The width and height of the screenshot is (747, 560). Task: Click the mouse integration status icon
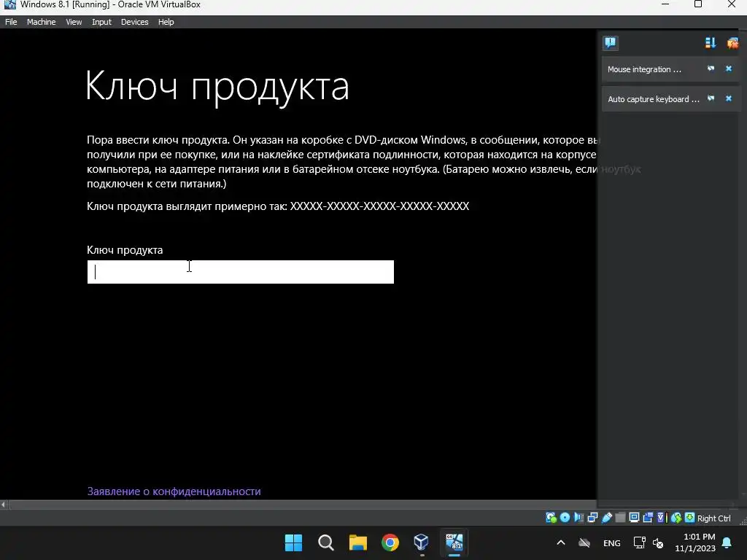[x=676, y=518]
